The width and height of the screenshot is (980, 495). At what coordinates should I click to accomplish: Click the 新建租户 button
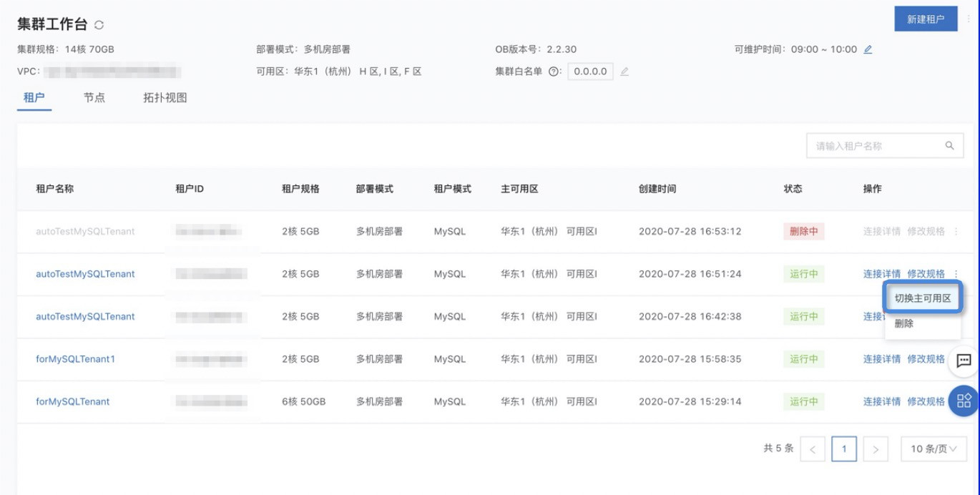pos(926,19)
